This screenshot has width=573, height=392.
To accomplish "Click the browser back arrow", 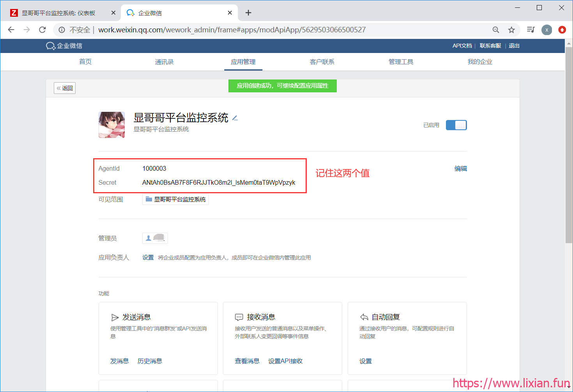I will click(x=11, y=30).
